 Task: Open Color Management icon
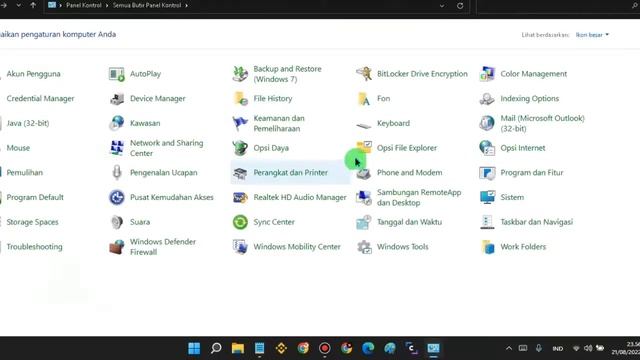(x=487, y=74)
